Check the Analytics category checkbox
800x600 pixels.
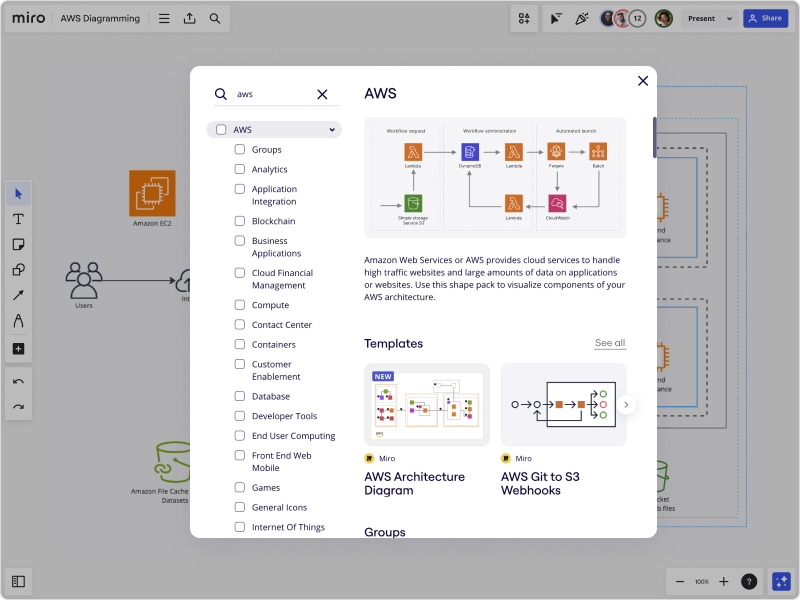(x=239, y=169)
